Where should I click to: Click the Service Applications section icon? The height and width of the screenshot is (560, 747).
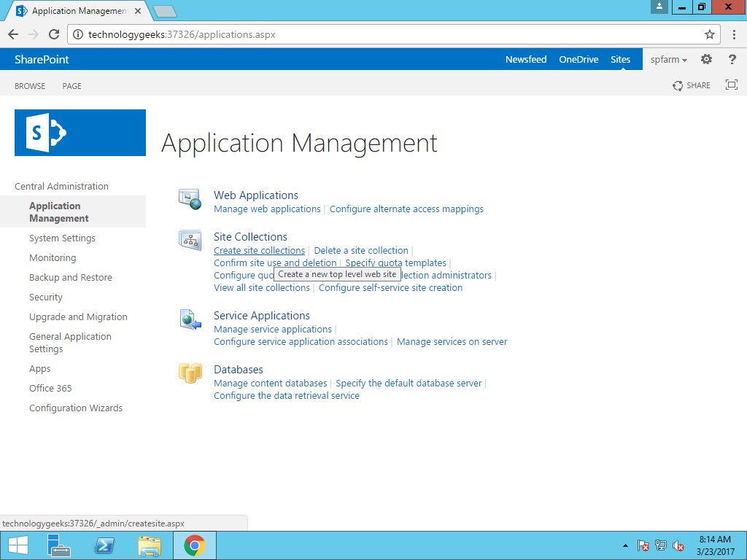pyautogui.click(x=190, y=319)
